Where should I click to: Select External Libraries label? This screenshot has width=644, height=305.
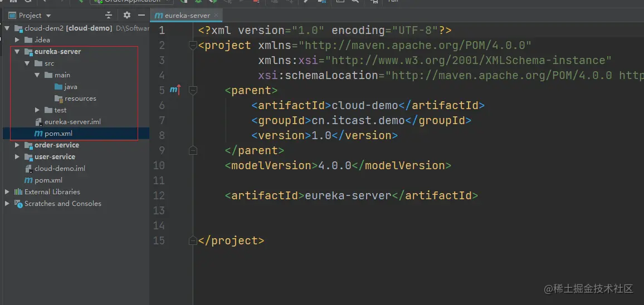click(x=52, y=191)
